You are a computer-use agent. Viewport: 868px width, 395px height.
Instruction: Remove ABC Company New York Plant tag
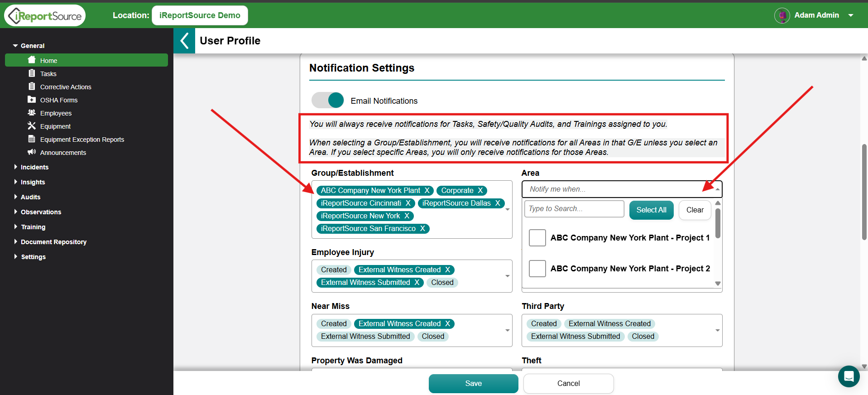point(427,191)
